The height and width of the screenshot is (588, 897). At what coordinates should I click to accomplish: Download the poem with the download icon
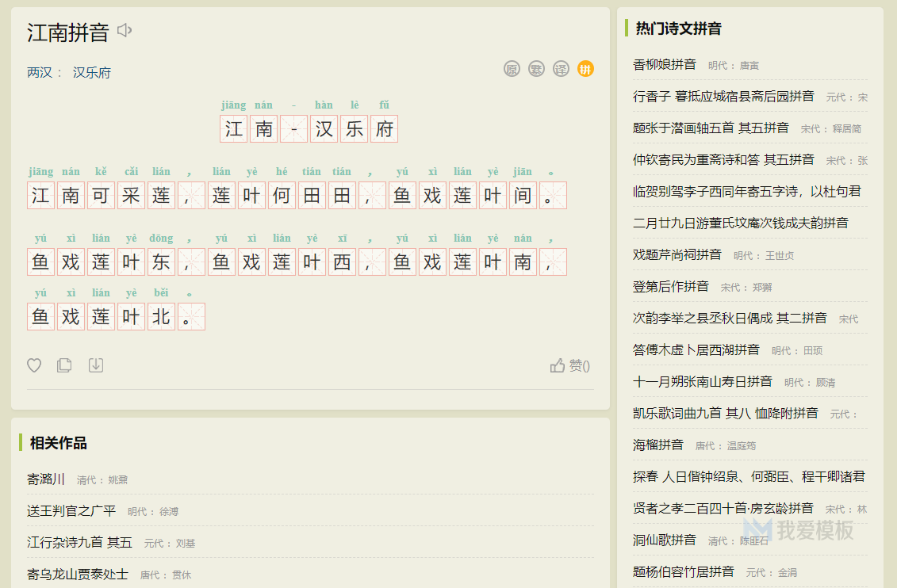[96, 365]
